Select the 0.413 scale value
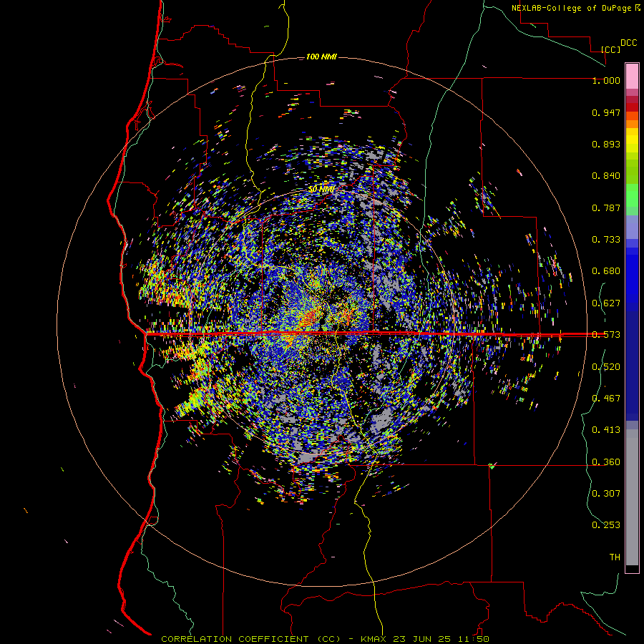This screenshot has height=644, width=644. point(606,430)
